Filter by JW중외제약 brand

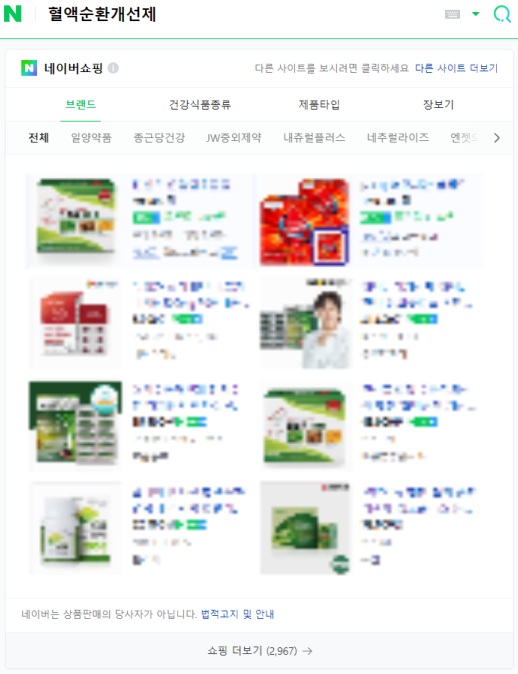click(233, 138)
